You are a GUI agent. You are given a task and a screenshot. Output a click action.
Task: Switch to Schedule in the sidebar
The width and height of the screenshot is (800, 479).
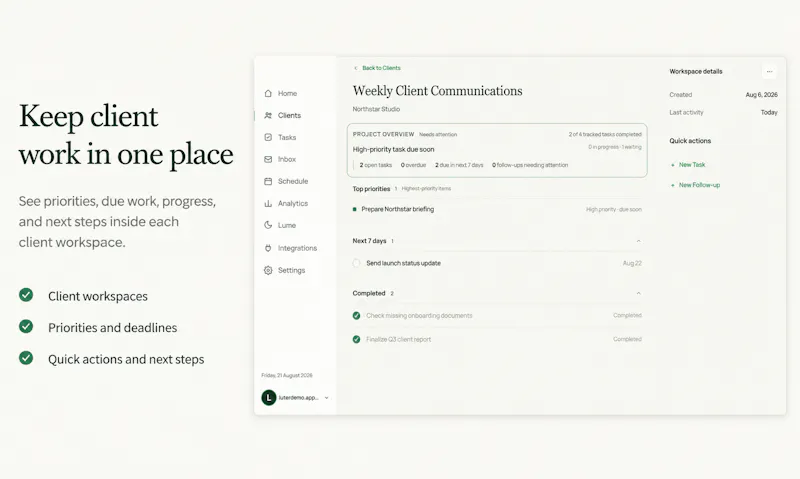pos(293,181)
